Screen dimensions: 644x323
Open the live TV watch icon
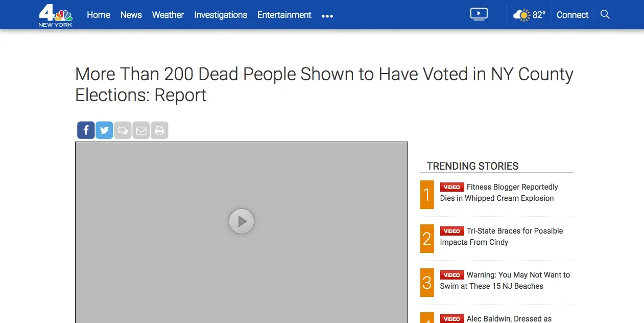click(x=479, y=14)
